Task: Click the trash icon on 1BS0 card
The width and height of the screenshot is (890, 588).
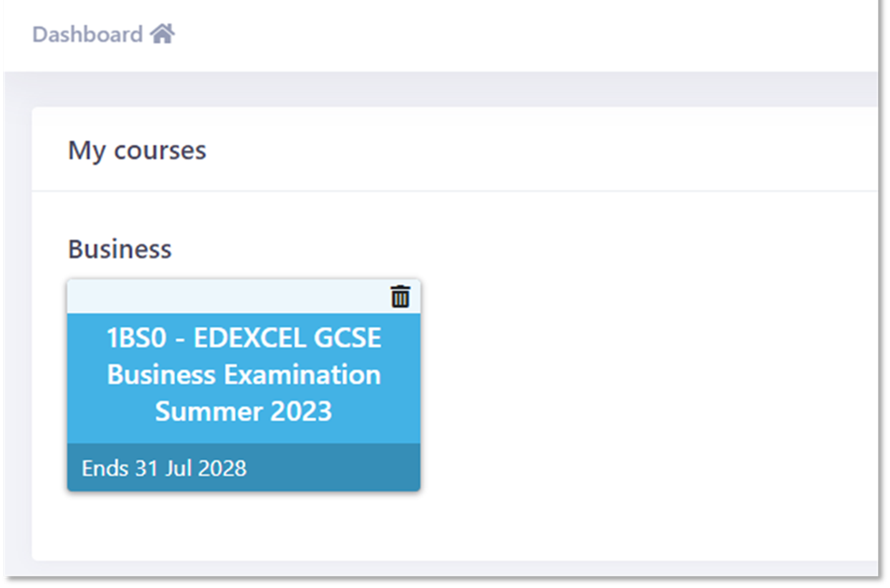Action: click(400, 296)
